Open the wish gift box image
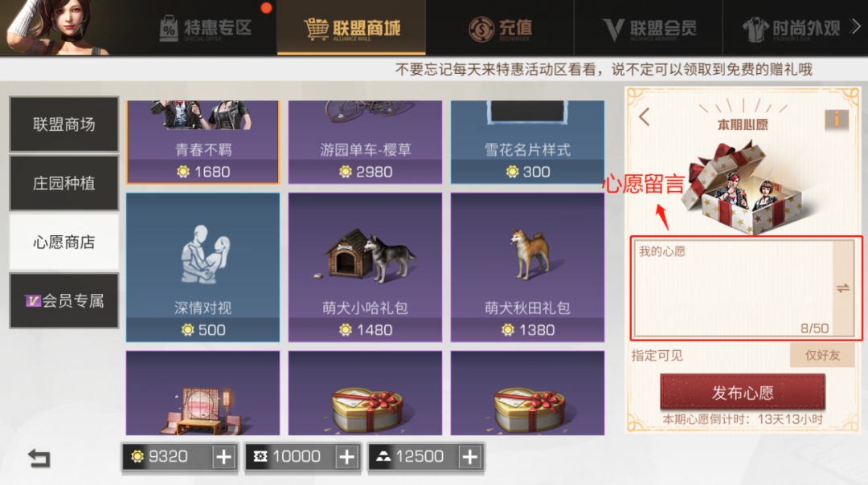 (x=743, y=186)
